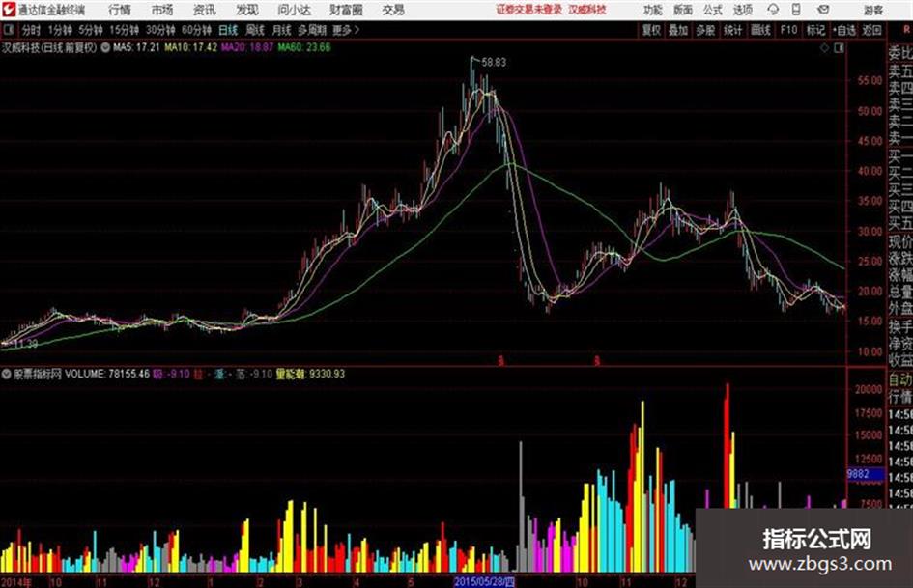Click the 标记 mark toolbar button
The height and width of the screenshot is (588, 913).
click(x=815, y=30)
